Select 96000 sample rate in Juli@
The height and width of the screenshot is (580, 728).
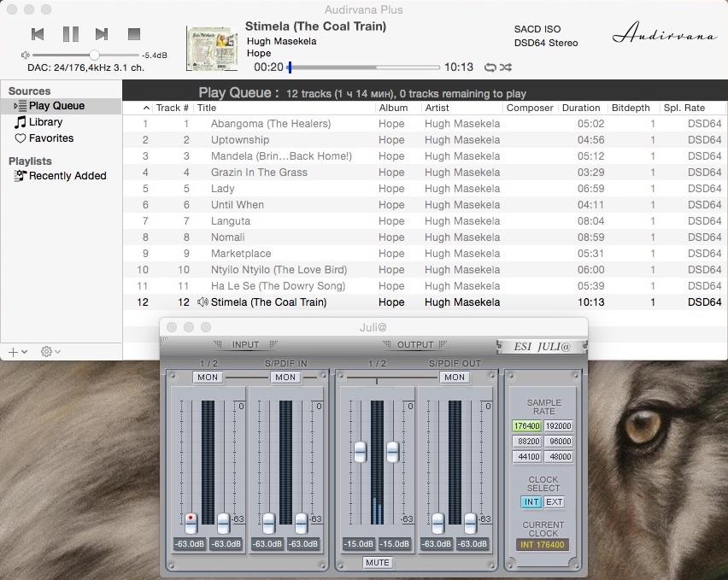(558, 442)
